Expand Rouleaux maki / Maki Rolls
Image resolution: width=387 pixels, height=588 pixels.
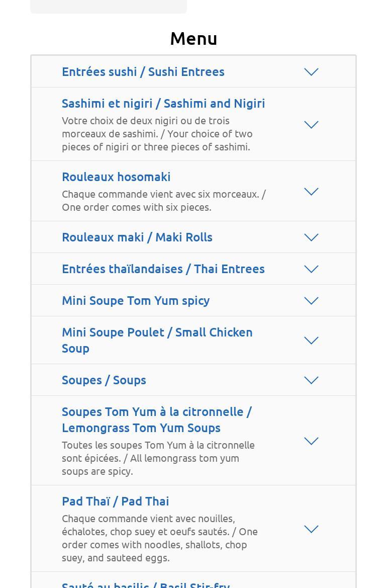point(137,237)
